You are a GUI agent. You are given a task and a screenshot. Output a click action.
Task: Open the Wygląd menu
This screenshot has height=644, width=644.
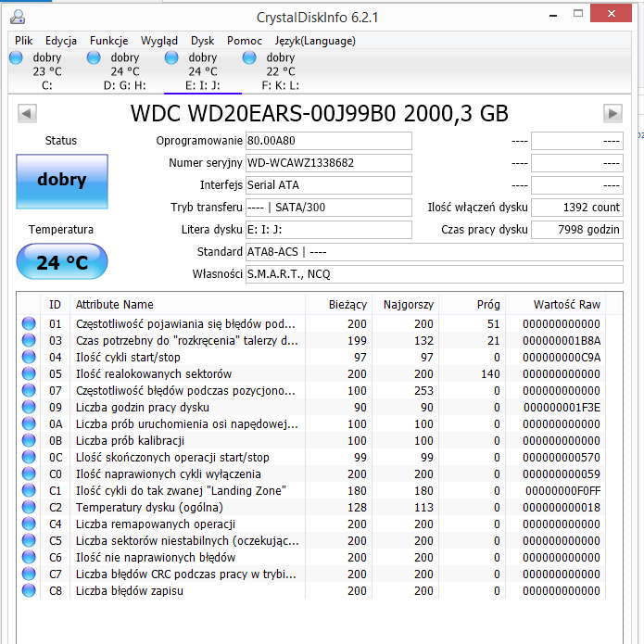pyautogui.click(x=159, y=41)
